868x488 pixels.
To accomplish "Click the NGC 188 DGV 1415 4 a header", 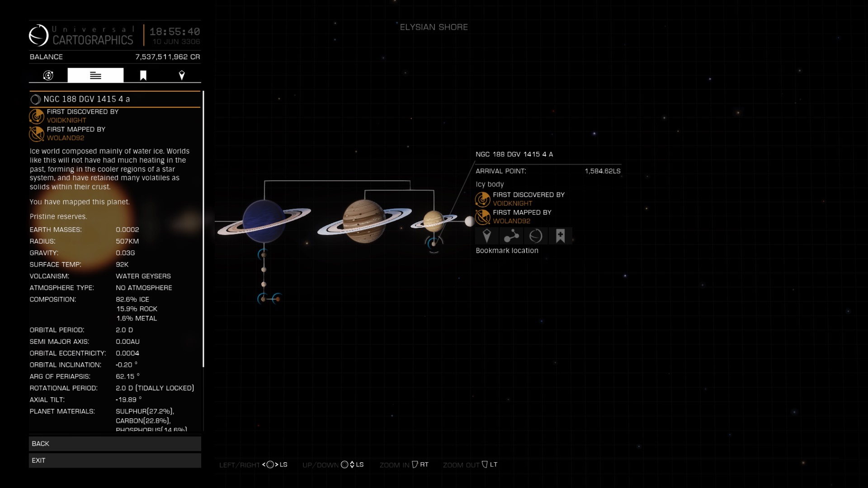I will click(115, 99).
